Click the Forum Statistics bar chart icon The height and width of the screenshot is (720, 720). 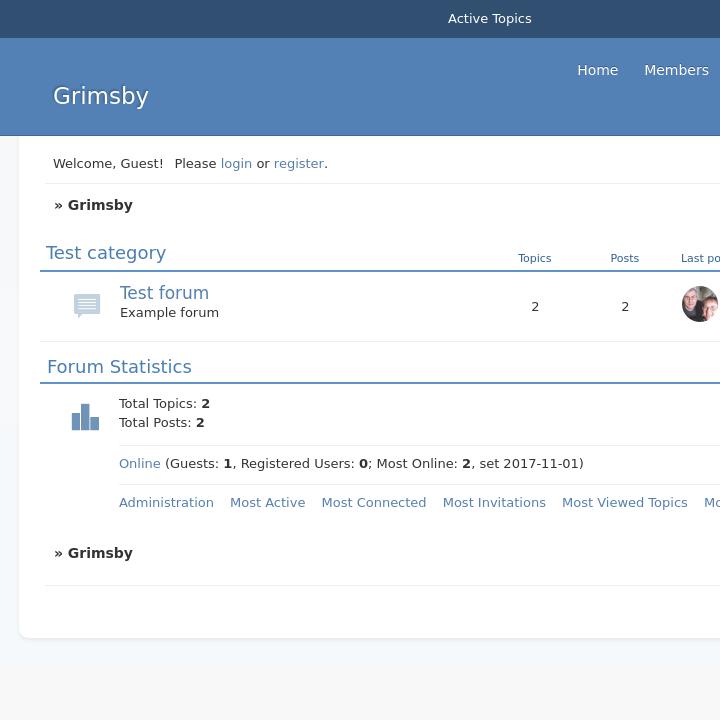click(x=85, y=417)
